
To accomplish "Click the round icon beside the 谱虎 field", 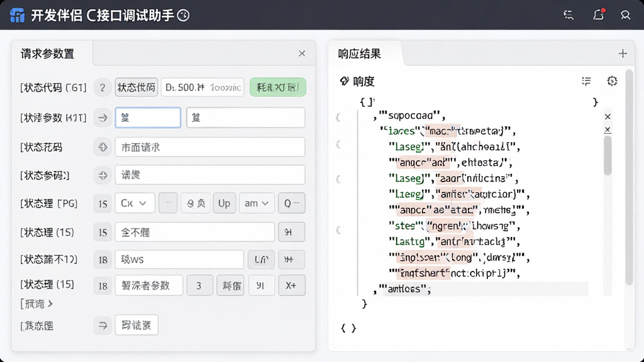I will point(103,175).
